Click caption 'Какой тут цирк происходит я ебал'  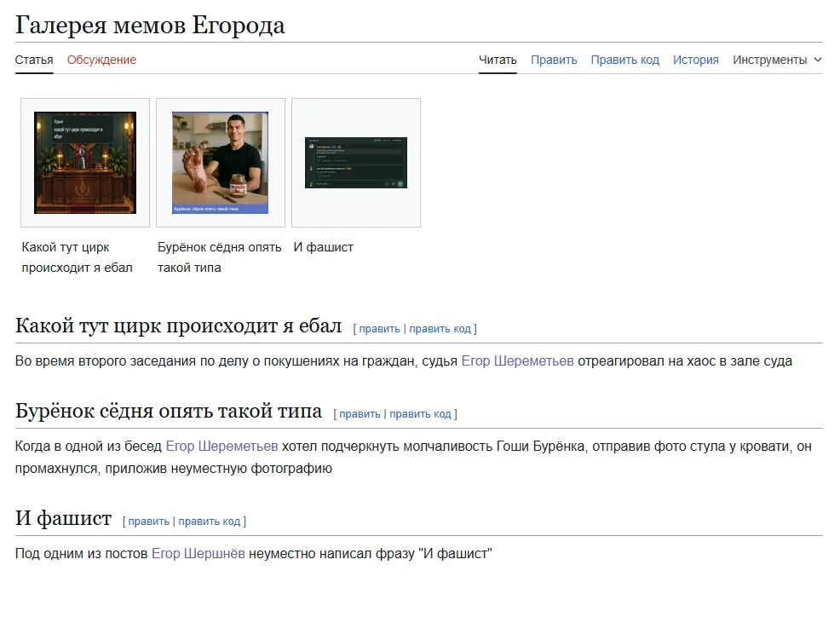click(78, 257)
